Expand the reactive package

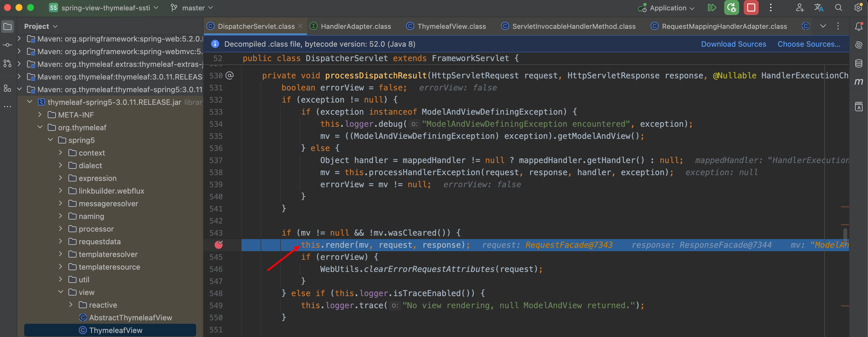tap(71, 305)
